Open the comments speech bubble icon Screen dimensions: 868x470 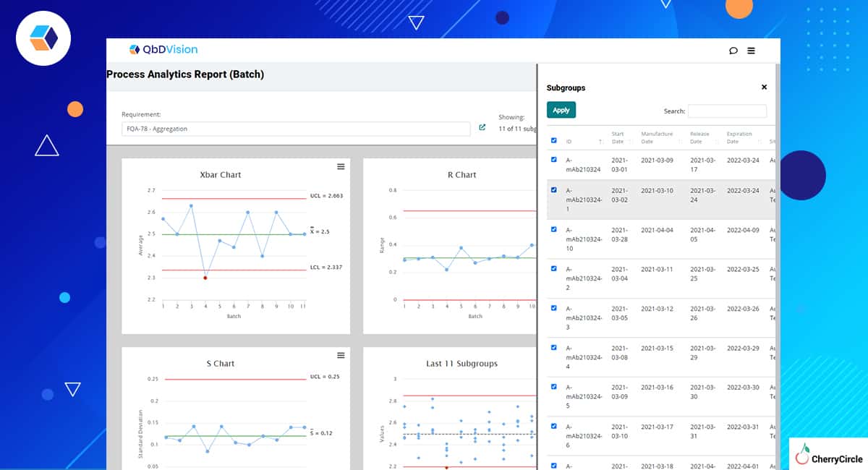733,51
